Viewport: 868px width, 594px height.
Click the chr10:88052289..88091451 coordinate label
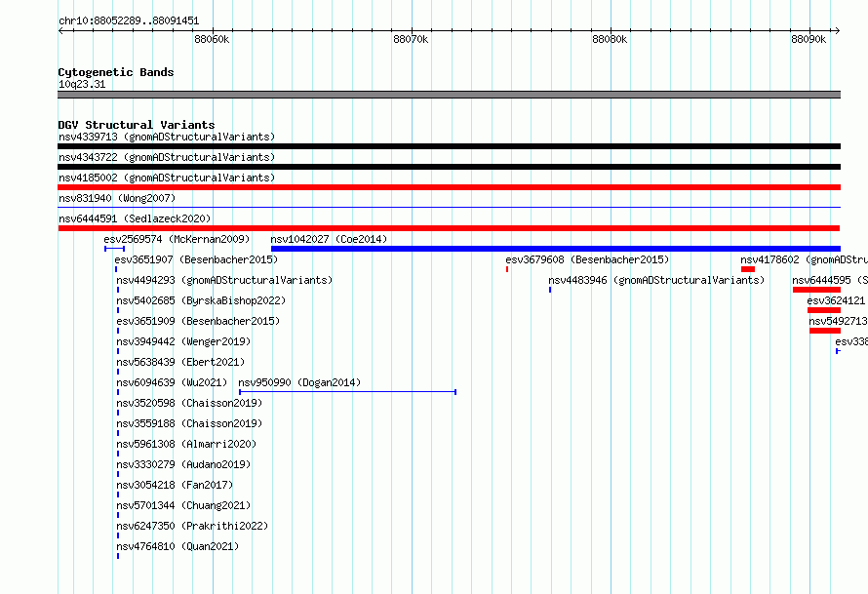(x=129, y=20)
